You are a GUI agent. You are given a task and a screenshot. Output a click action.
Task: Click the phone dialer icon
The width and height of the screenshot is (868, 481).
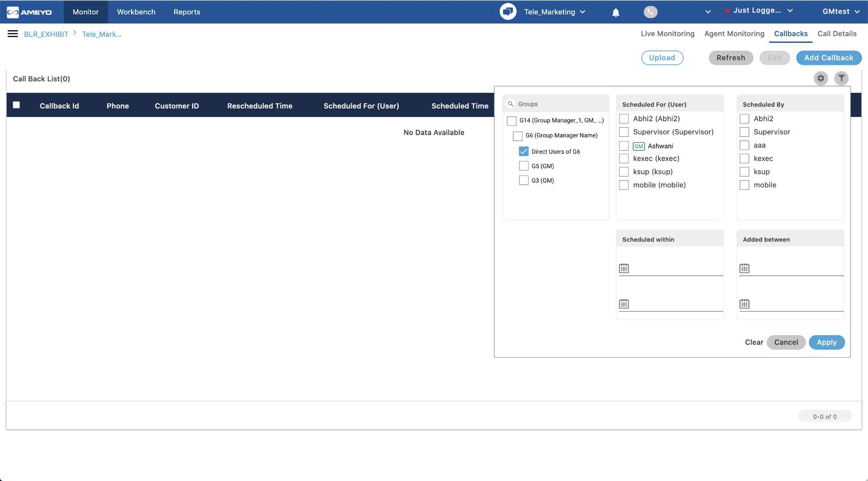(x=651, y=12)
